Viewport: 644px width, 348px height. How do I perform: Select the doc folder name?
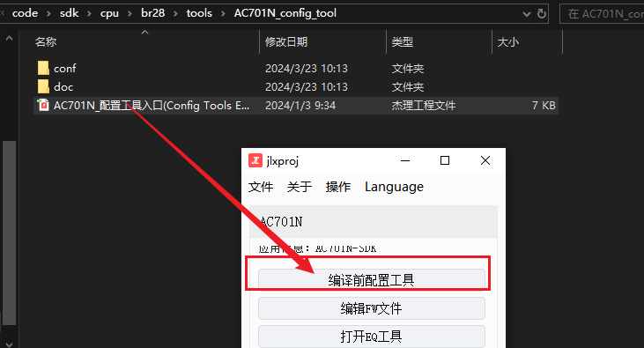pyautogui.click(x=63, y=86)
